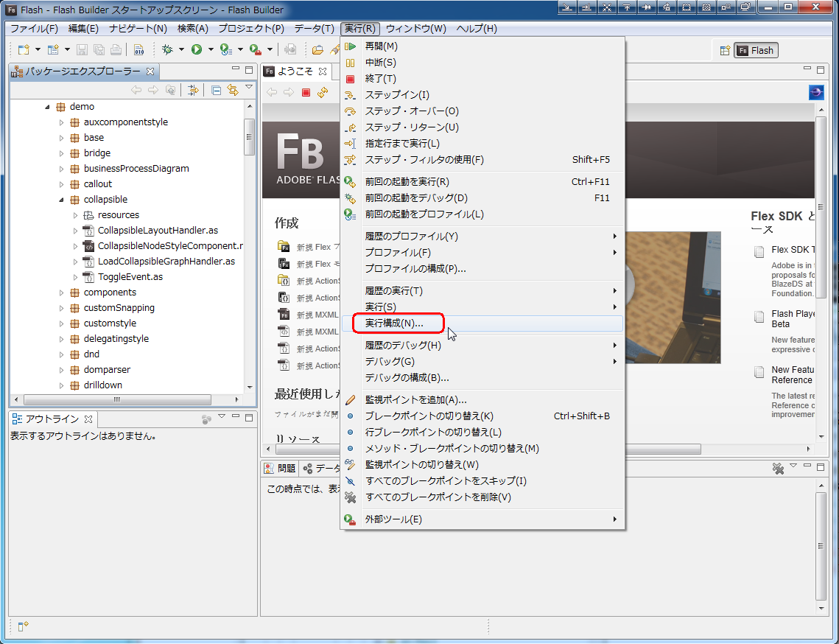Switch to the 問題 tab
Image resolution: width=839 pixels, height=644 pixels.
(x=280, y=469)
